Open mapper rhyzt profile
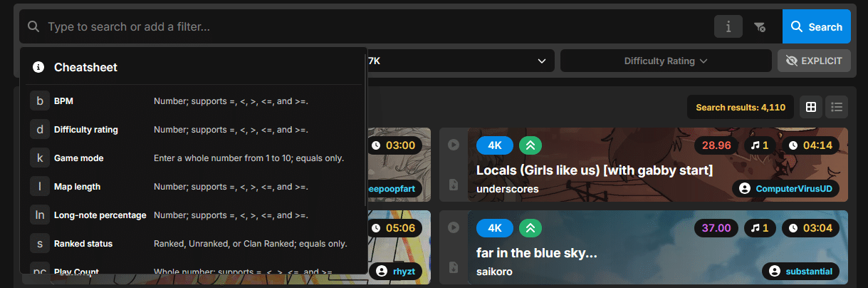This screenshot has height=288, width=868. [397, 272]
